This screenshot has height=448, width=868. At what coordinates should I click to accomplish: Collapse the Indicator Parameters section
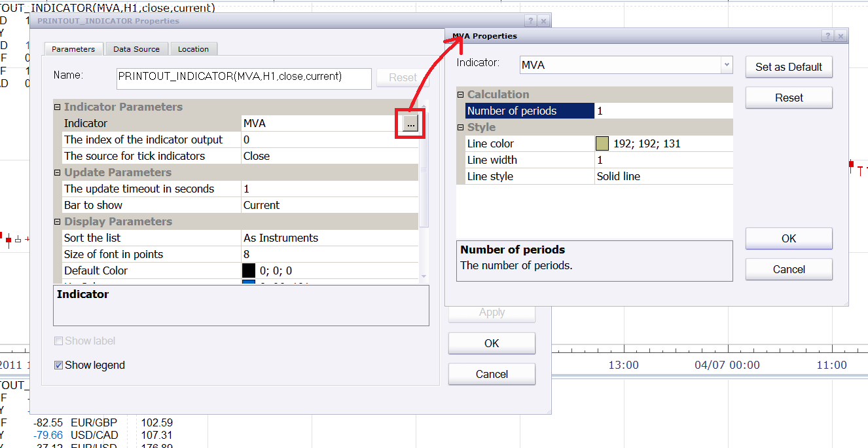57,107
